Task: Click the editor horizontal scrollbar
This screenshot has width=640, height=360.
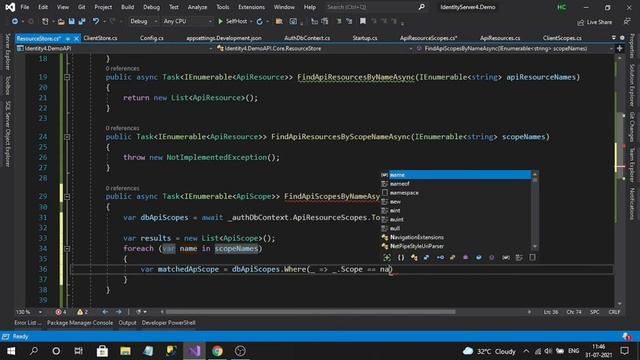Action: pyautogui.click(x=311, y=312)
